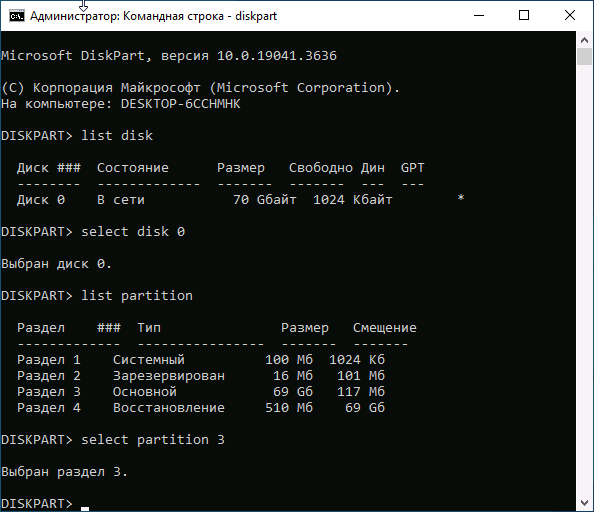
Task: Click the scrollbar up arrow
Action: click(584, 40)
